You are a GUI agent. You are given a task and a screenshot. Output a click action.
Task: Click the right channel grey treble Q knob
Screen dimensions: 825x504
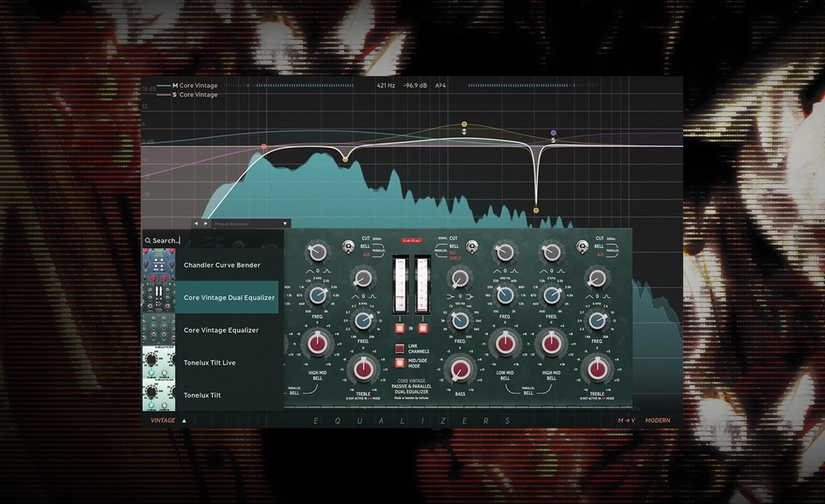pyautogui.click(x=597, y=278)
